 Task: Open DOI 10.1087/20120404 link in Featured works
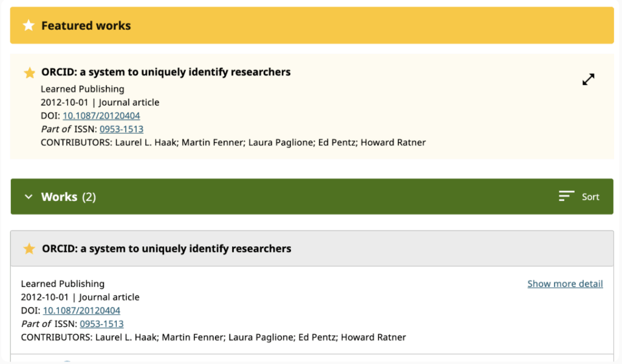[x=101, y=116]
